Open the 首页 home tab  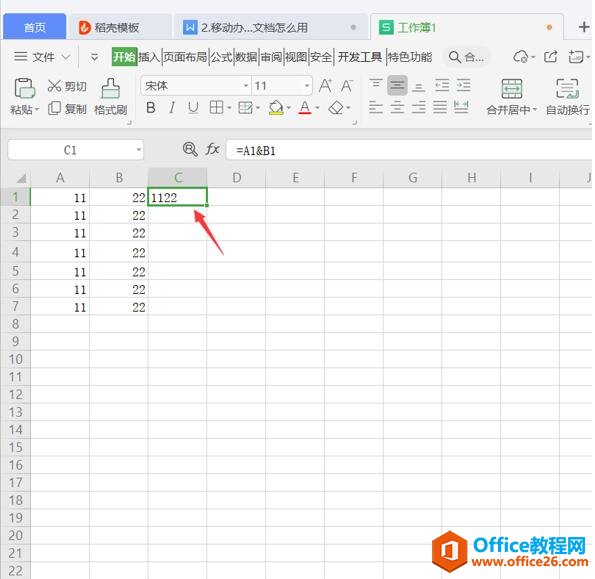pos(35,27)
